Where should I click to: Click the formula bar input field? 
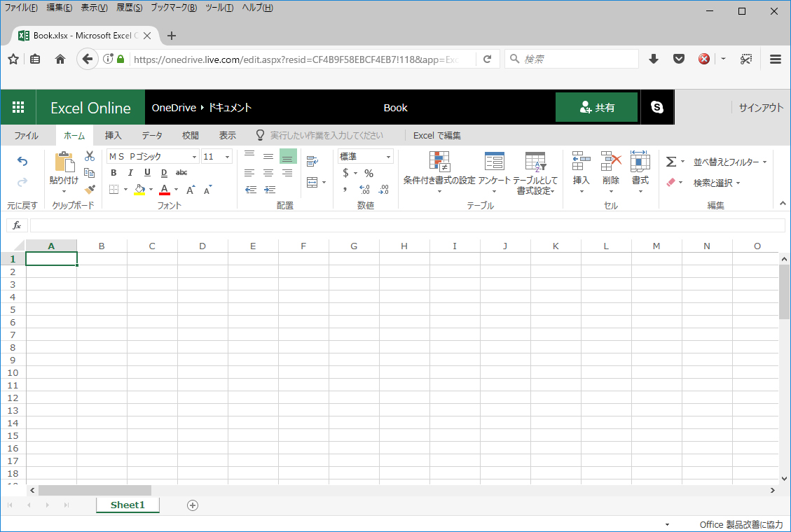[x=408, y=225]
